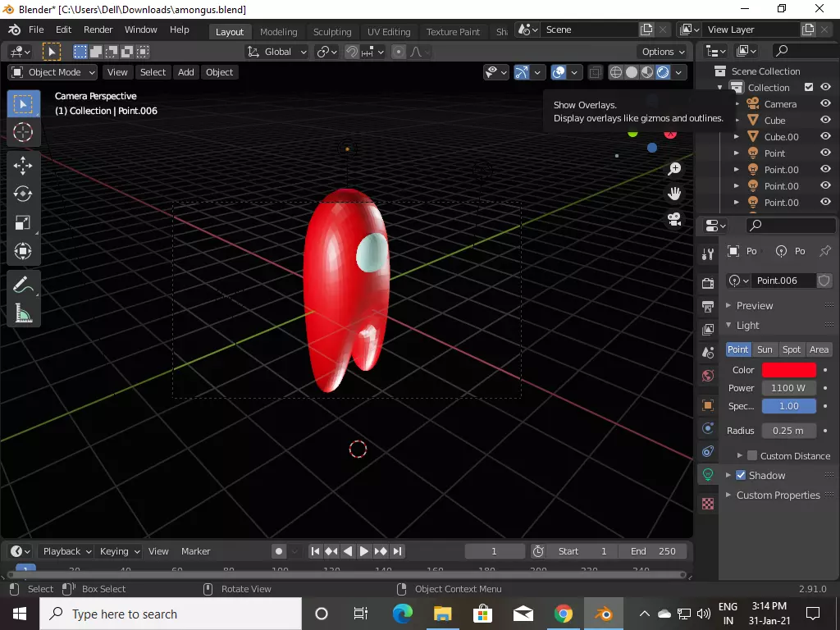
Task: Open the Render menu
Action: point(98,30)
